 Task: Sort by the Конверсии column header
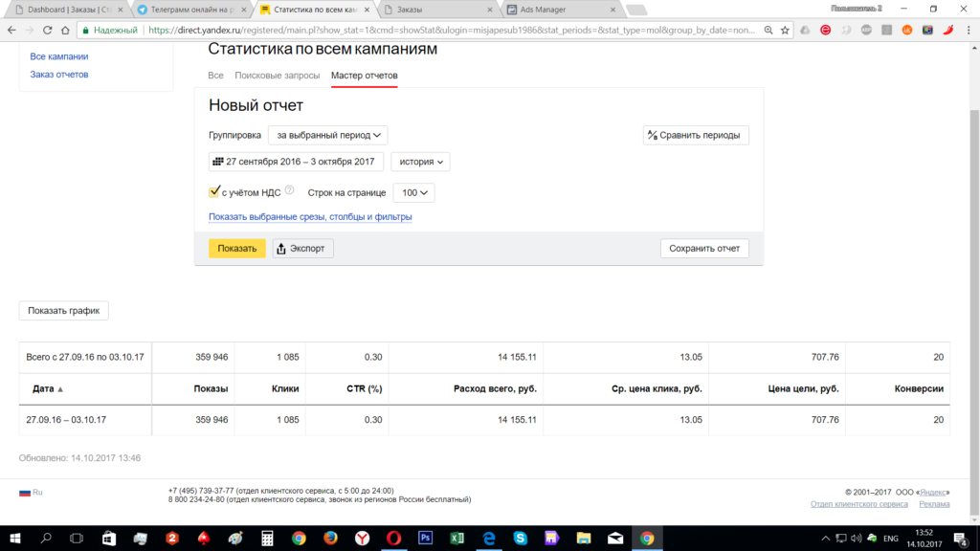point(919,388)
